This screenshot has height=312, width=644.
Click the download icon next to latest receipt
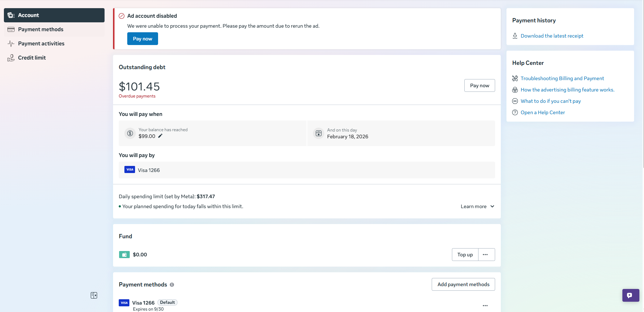(515, 36)
